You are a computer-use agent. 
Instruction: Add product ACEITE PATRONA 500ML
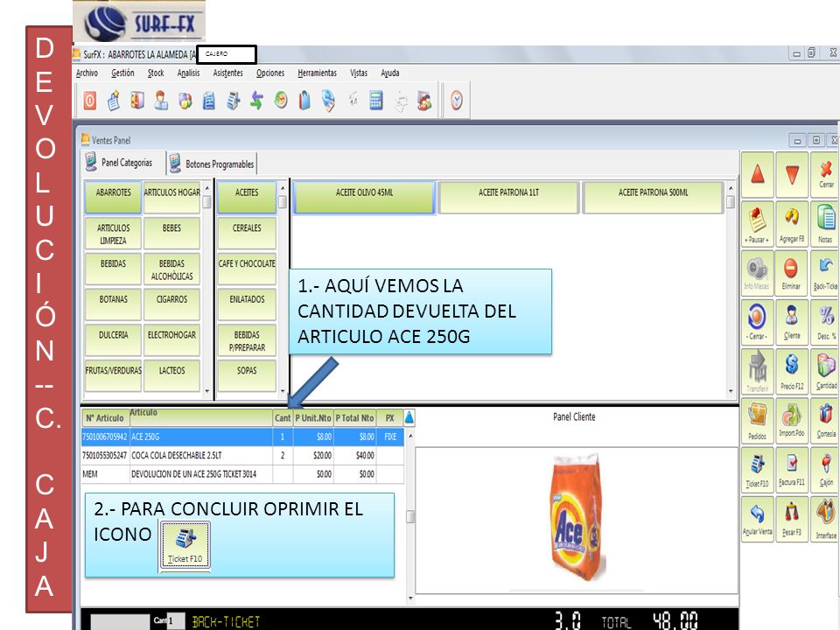653,197
